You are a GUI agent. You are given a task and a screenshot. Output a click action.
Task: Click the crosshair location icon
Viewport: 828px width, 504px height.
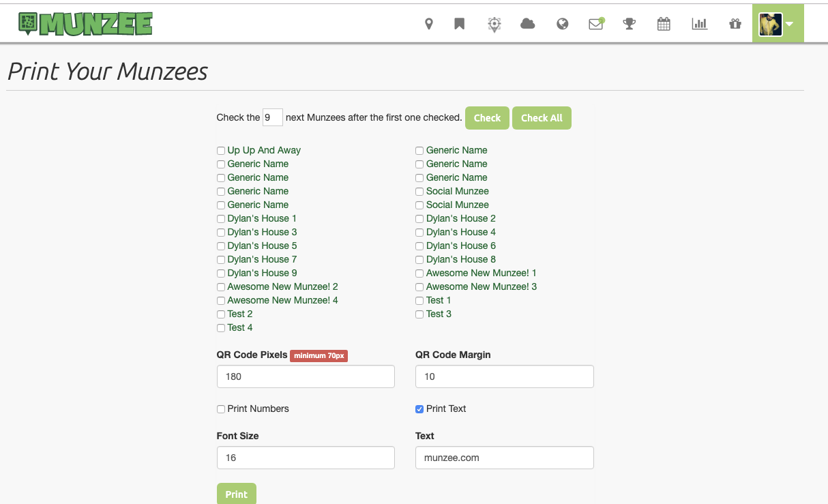coord(494,25)
